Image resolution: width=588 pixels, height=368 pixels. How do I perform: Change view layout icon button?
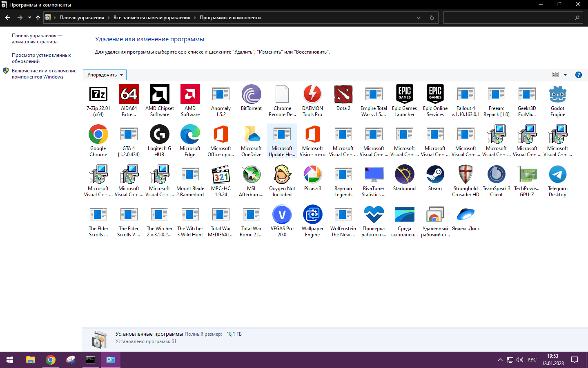coord(555,75)
